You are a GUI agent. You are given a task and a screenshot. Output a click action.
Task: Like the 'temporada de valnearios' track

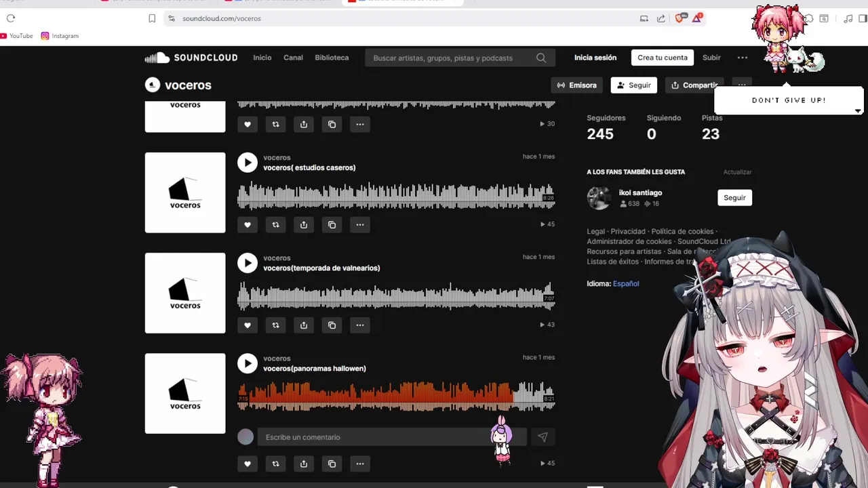[248, 325]
